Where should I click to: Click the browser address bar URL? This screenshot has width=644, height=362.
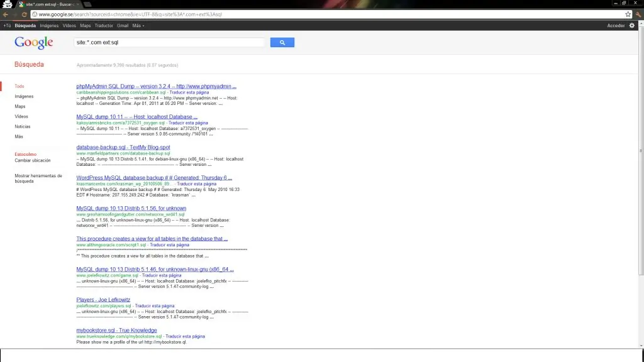tap(130, 14)
